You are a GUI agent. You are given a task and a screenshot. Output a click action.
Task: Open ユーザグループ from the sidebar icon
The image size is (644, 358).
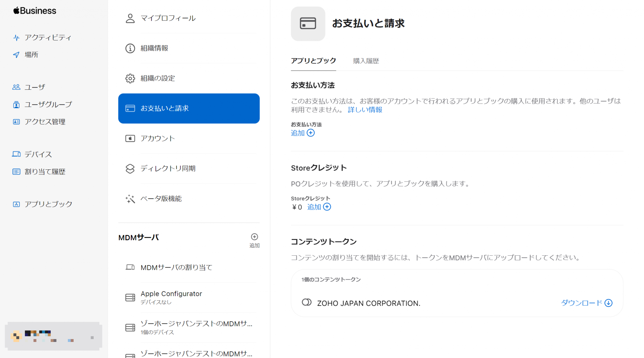click(x=16, y=104)
